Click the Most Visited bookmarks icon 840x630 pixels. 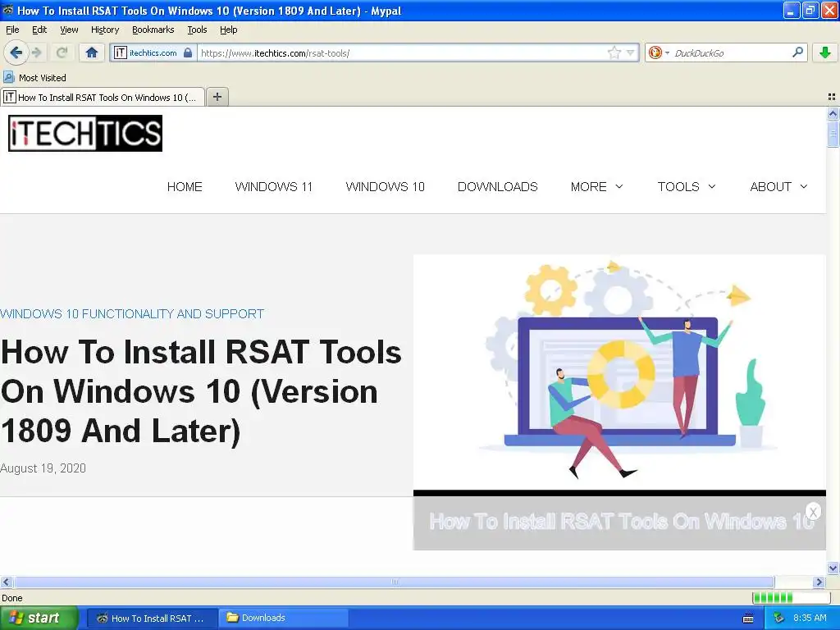8,78
